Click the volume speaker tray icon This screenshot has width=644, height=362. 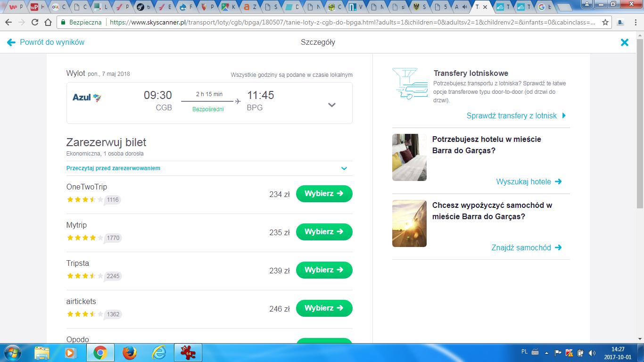coord(593,353)
